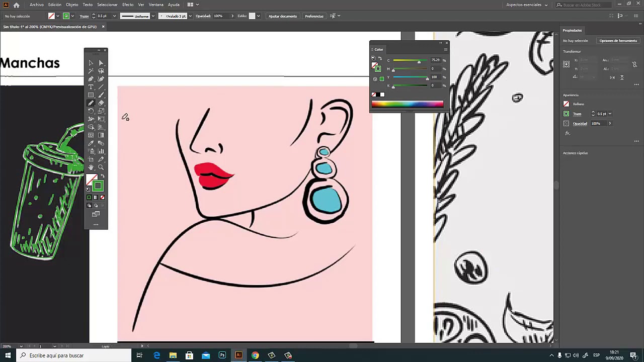Open more Apariencia options
The width and height of the screenshot is (644, 362).
tap(636, 141)
